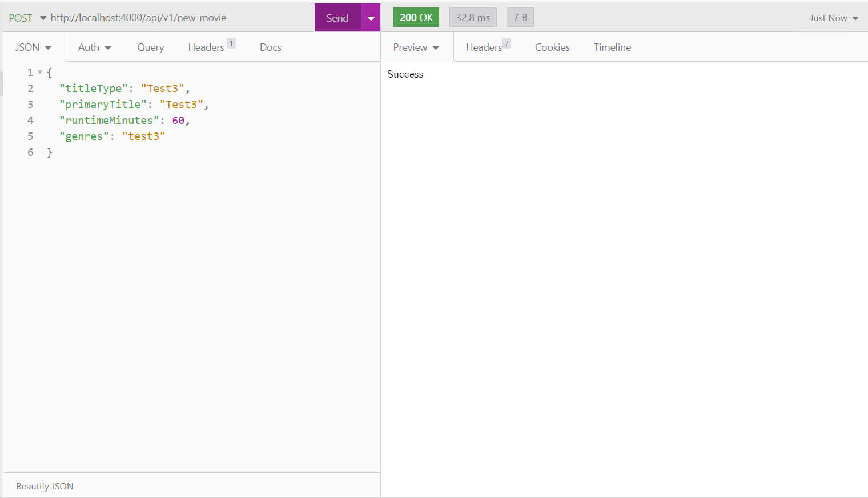Open the Preview mode dropdown
The width and height of the screenshot is (868, 498).
(416, 47)
